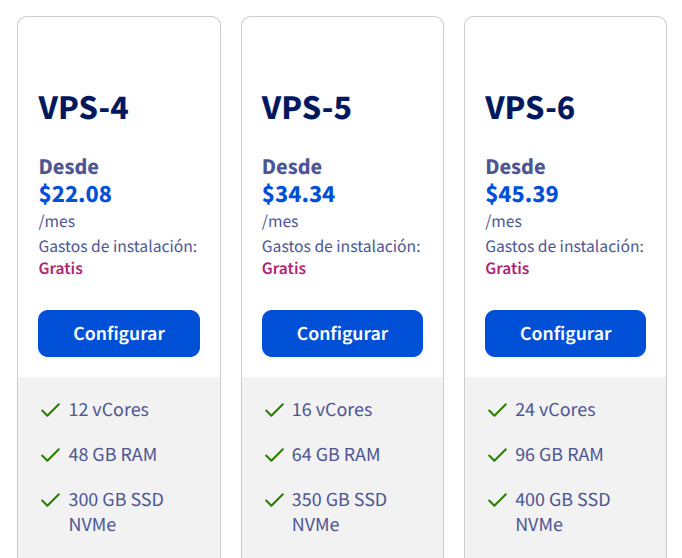This screenshot has width=682, height=558.
Task: Click checkmark icon beside 48 GB RAM
Action: [50, 455]
